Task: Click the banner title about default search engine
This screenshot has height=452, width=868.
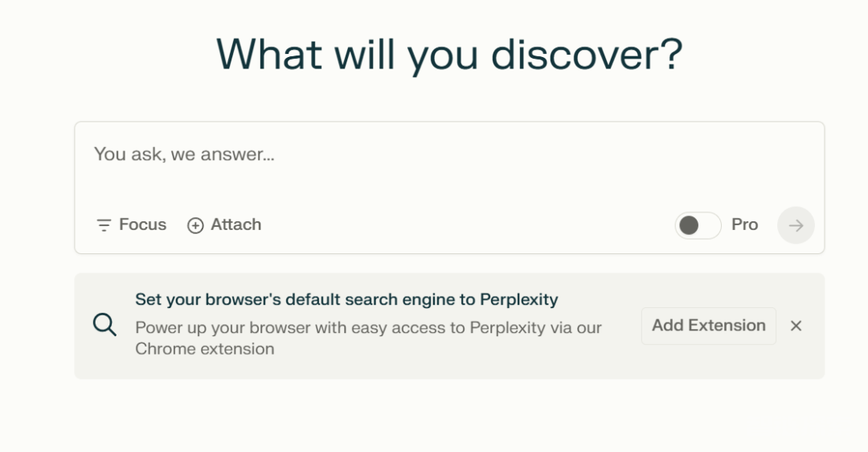Action: 346,299
